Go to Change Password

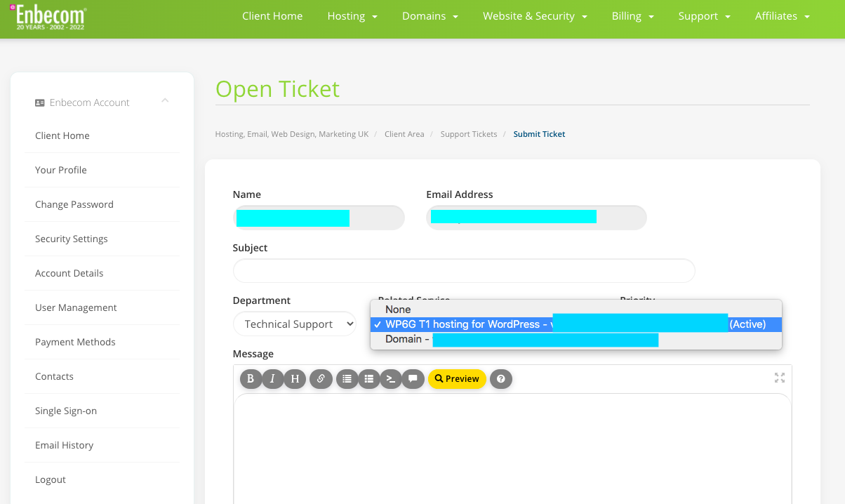(74, 204)
